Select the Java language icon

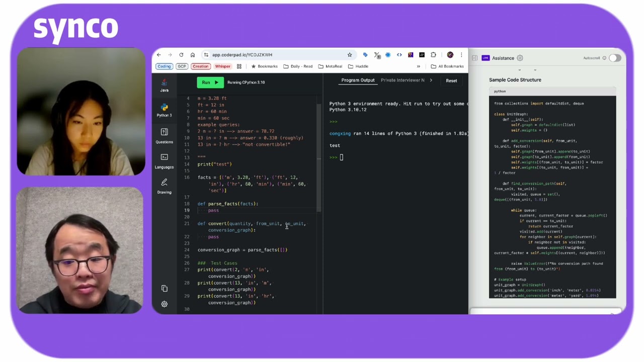(x=164, y=85)
